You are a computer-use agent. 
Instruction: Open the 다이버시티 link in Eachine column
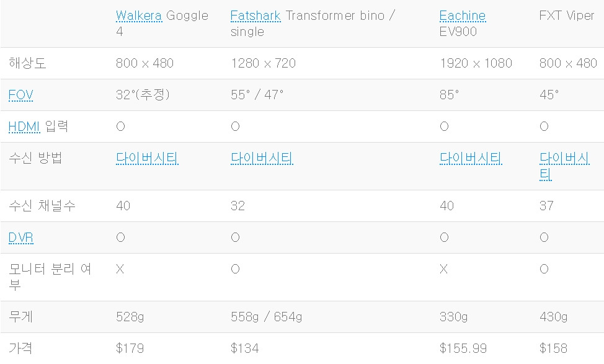tap(471, 158)
